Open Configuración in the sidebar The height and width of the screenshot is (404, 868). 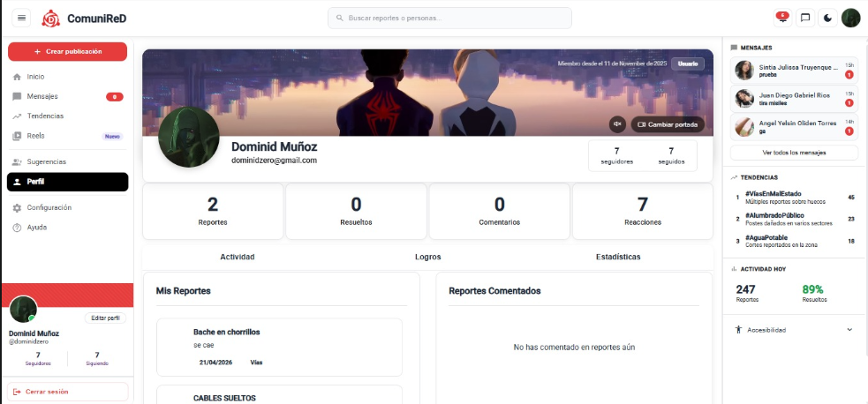coord(67,208)
